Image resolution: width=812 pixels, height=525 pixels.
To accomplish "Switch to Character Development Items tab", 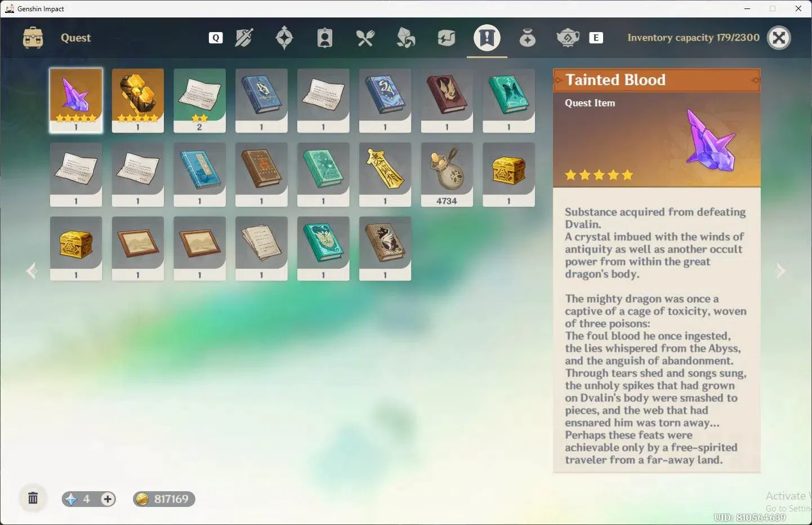I will tap(325, 38).
